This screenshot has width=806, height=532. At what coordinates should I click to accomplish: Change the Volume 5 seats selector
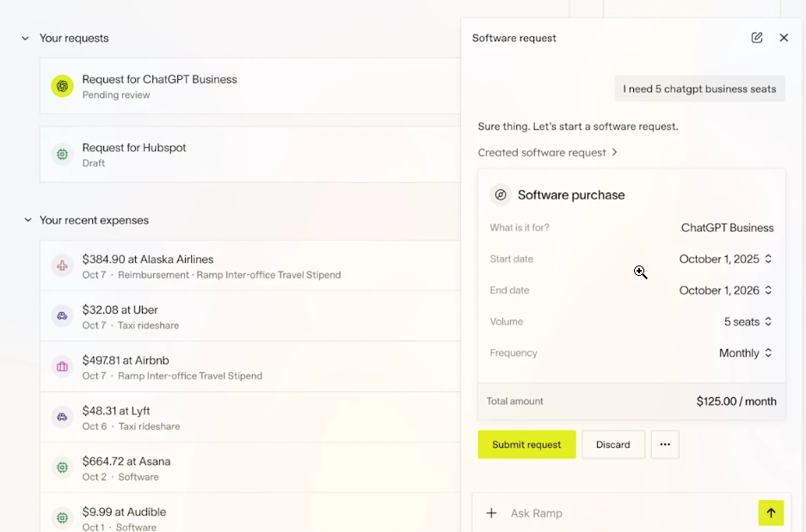click(x=748, y=321)
